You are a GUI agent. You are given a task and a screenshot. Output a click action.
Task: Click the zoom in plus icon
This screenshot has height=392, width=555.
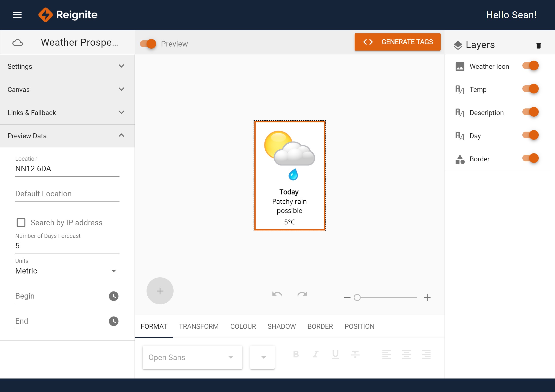pos(427,297)
